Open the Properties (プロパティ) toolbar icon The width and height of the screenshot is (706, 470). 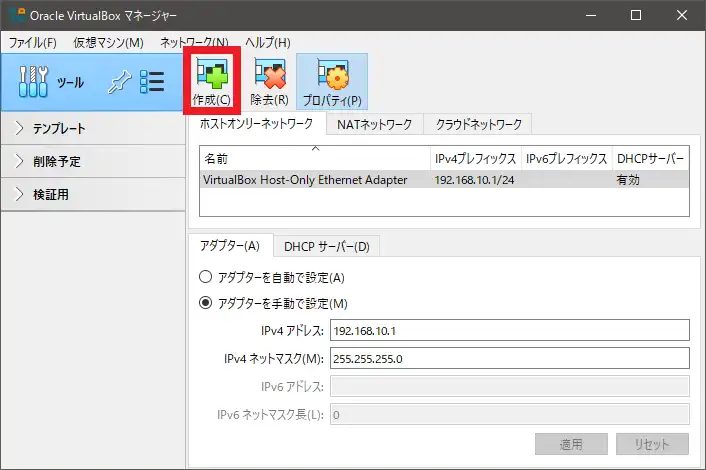pos(332,81)
